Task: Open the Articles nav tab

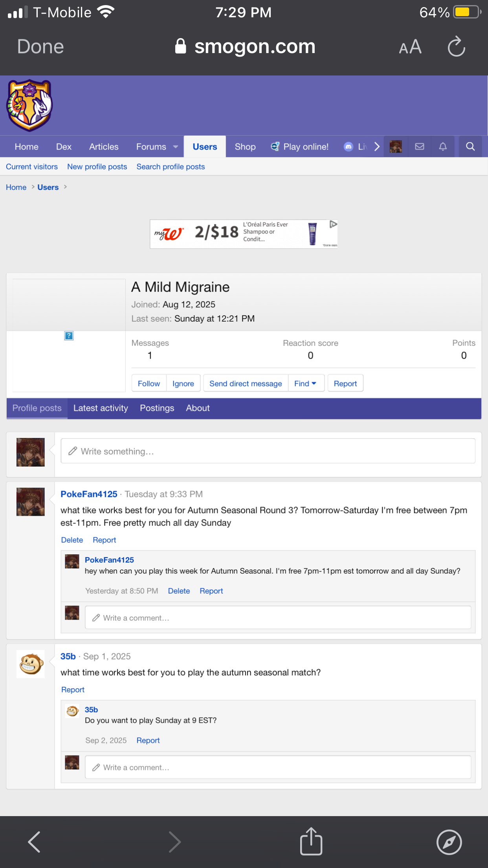Action: point(104,147)
